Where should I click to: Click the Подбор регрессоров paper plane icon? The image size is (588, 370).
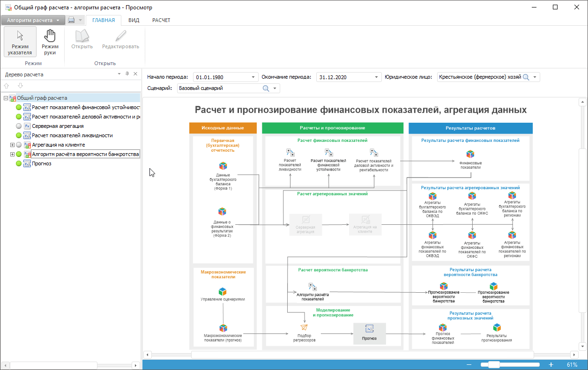point(304,327)
